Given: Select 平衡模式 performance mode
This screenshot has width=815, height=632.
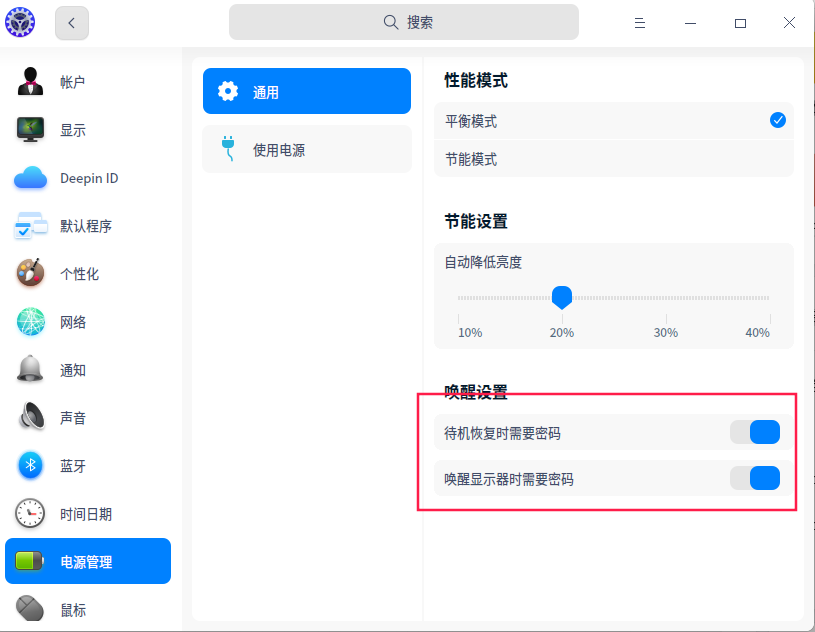Looking at the screenshot, I should tap(613, 121).
